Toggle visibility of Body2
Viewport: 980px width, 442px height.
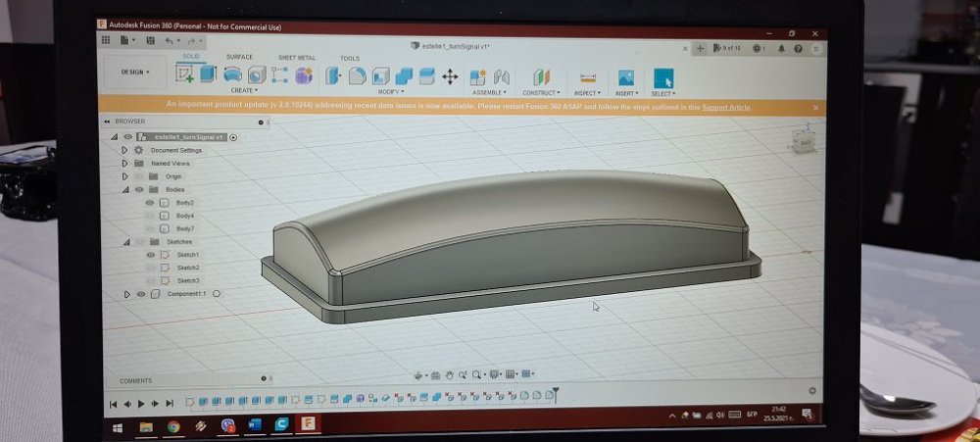point(150,203)
